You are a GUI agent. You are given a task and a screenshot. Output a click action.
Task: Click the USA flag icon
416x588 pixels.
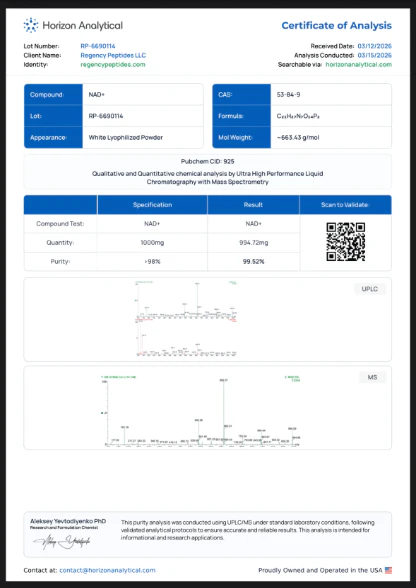click(388, 570)
